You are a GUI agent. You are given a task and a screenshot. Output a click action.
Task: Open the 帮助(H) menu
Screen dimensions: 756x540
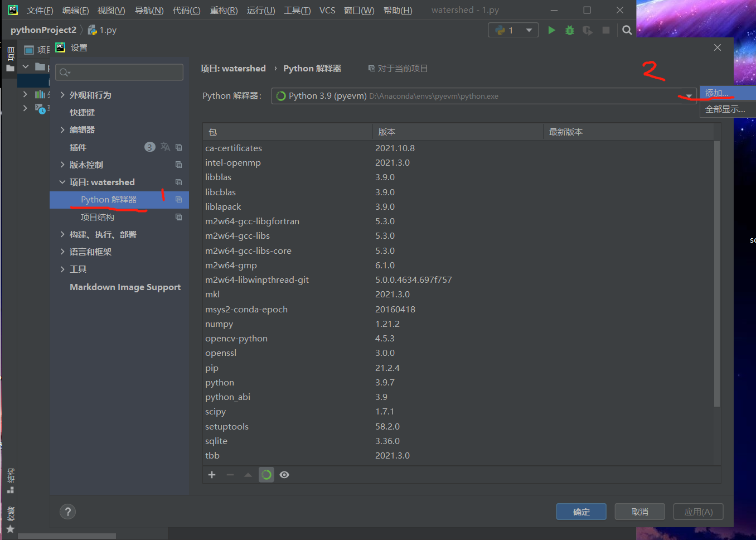click(x=398, y=10)
